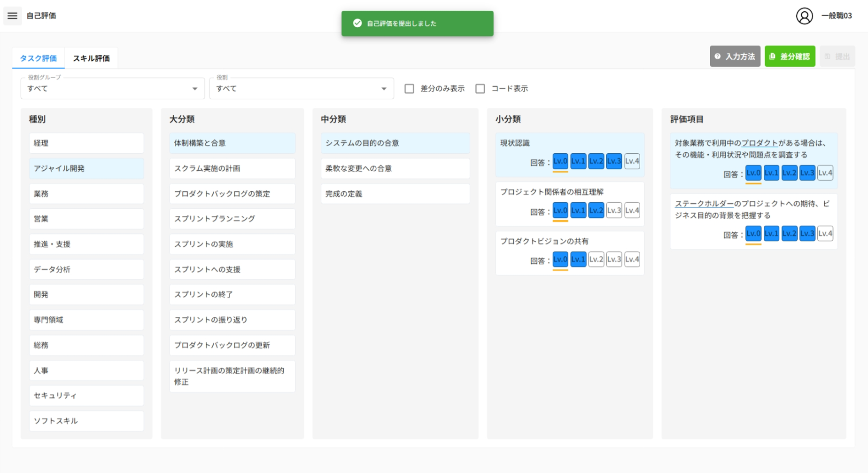Select Lv.4 for 現状認識
Viewport: 868px width, 473px height.
pyautogui.click(x=632, y=161)
